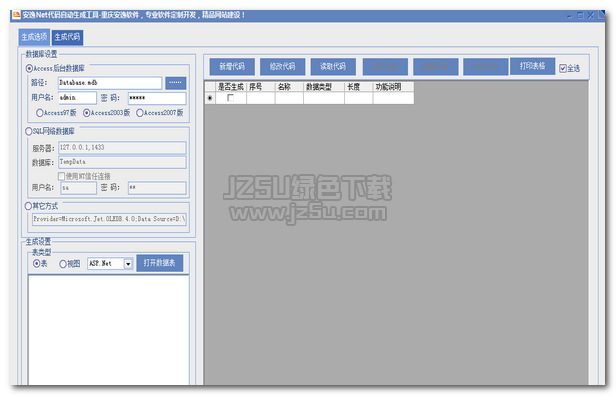Click the Database.mdb path field
The height and width of the screenshot is (396, 616).
click(110, 83)
